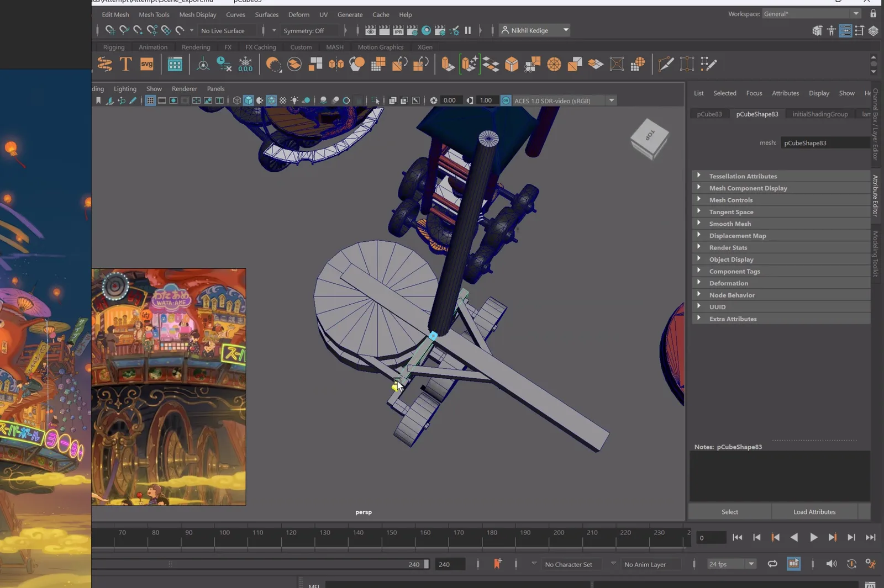
Task: Click the Extrude shelf icon
Action: (448, 64)
